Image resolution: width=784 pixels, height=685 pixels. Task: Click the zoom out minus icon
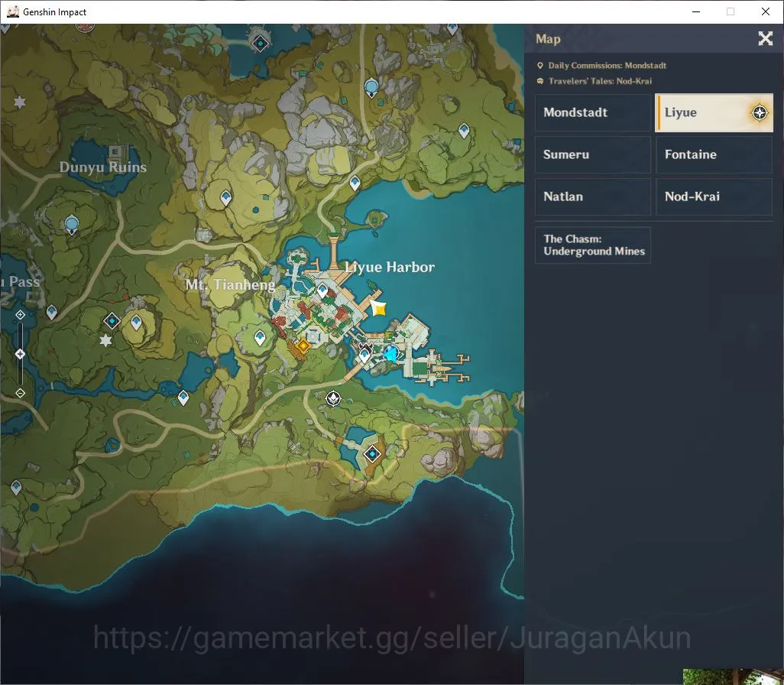click(20, 393)
